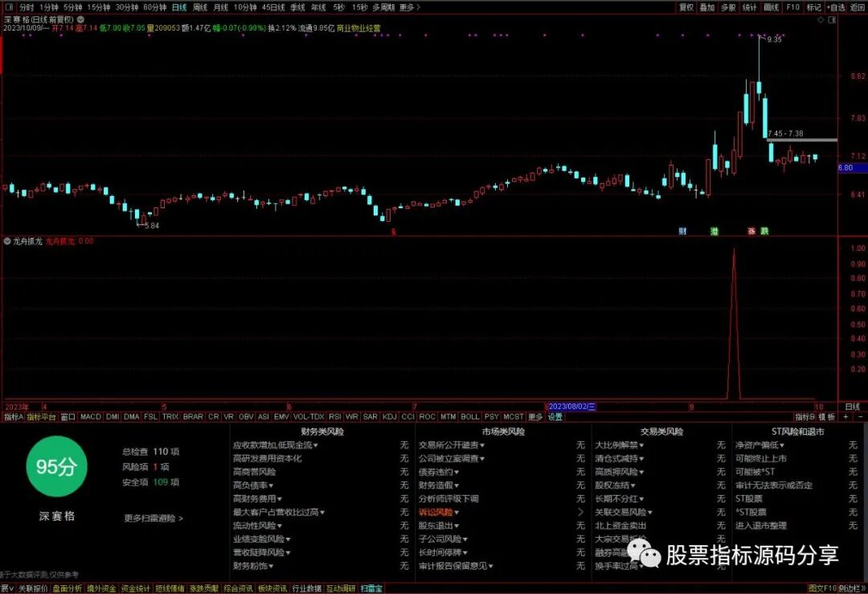Select 扫雷宝 bottom tab

tap(371, 588)
